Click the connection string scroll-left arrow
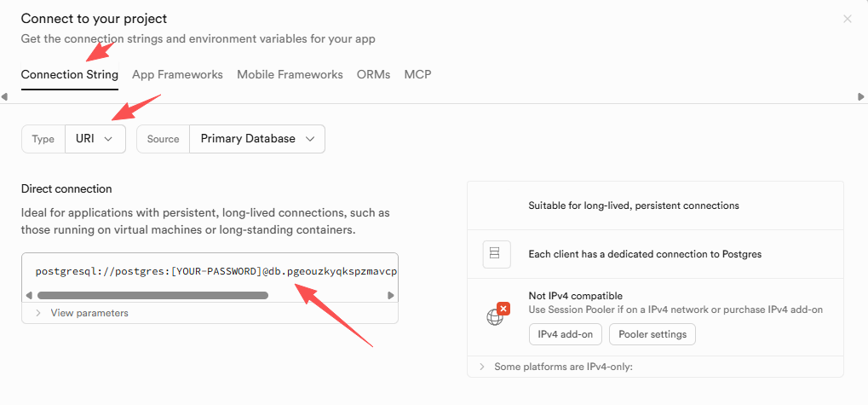The height and width of the screenshot is (405, 868). 29,296
